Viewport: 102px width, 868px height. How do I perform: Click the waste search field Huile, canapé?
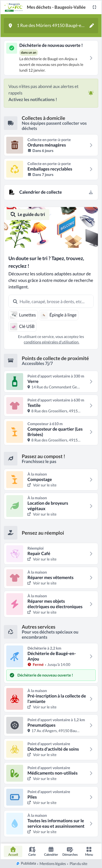(51, 301)
